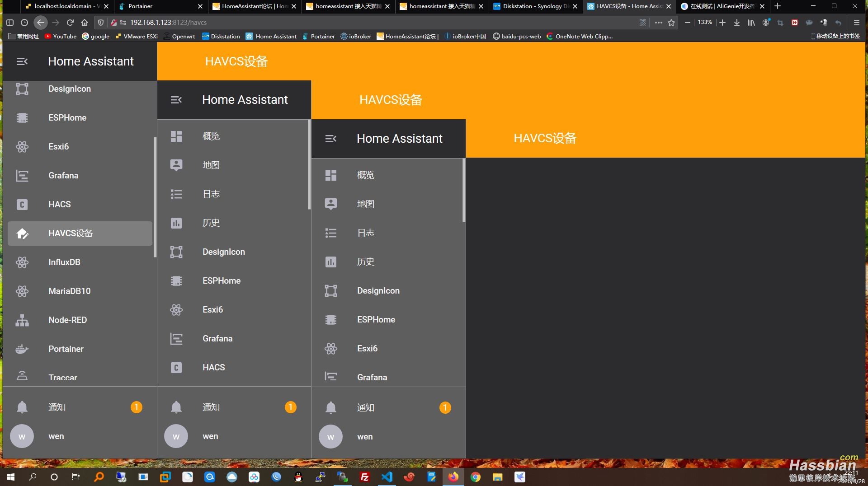Click the notification badge in the middle sidebar
868x486 pixels.
[x=291, y=407]
